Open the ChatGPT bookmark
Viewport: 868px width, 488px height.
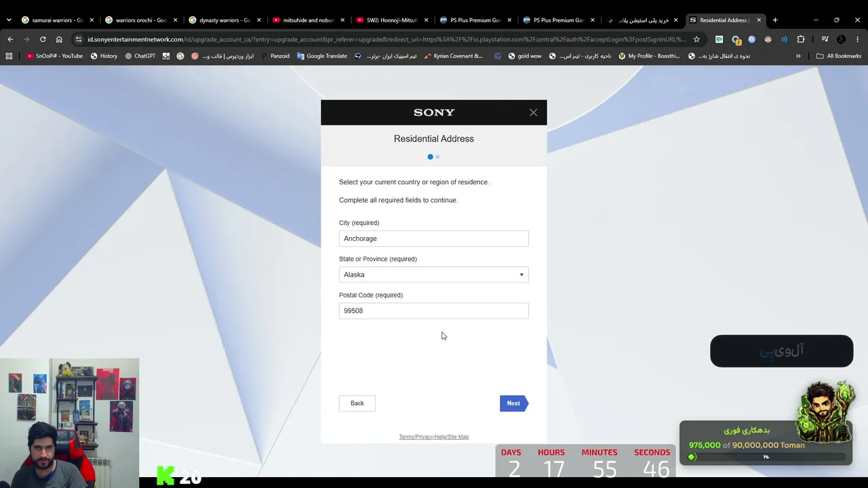[x=140, y=56]
